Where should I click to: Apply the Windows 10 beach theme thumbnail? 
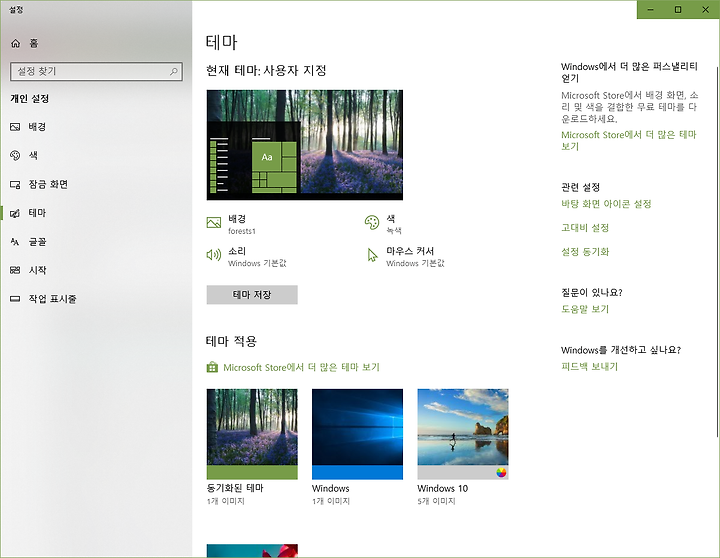point(463,434)
